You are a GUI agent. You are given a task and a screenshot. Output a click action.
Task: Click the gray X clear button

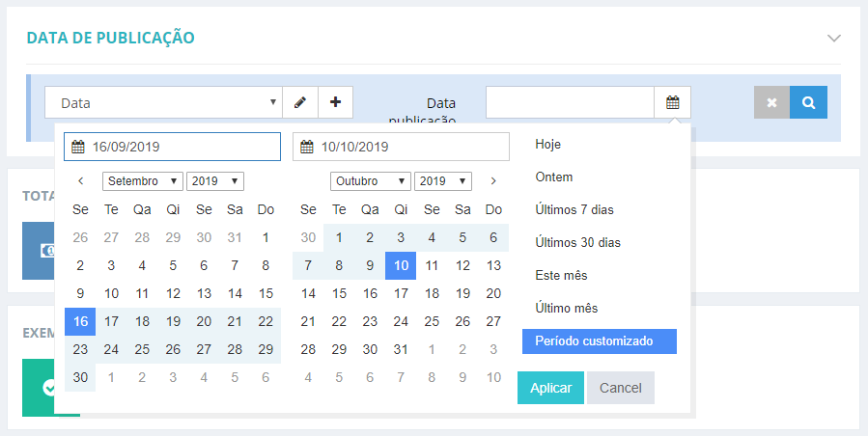[x=771, y=102]
